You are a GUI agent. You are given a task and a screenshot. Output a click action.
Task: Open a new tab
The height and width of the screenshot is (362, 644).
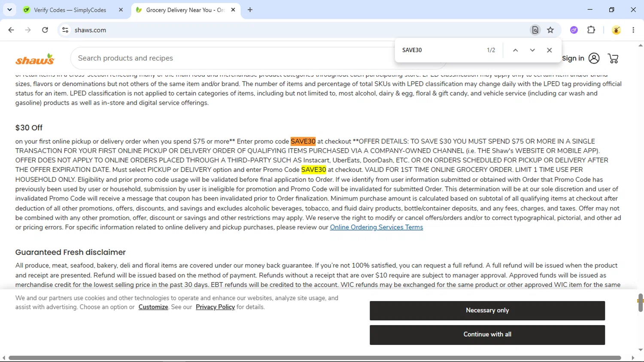250,10
